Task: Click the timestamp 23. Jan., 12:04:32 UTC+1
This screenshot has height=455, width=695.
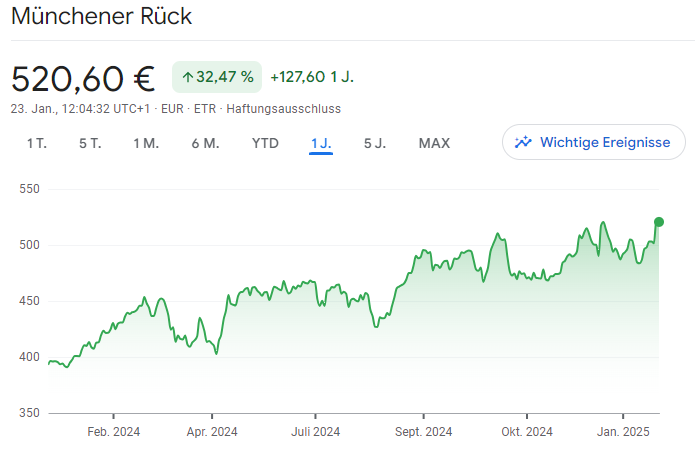Action: [x=80, y=109]
